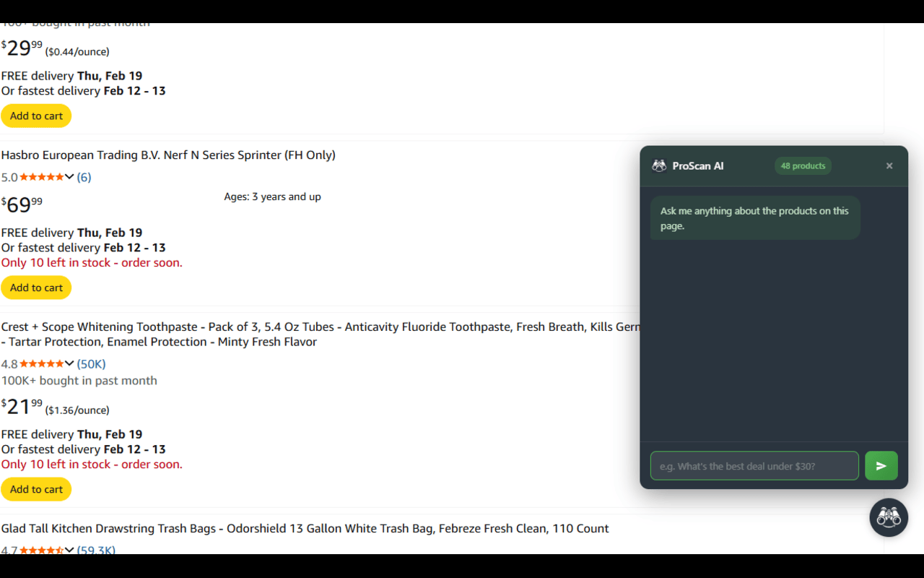Click "Only 10 left in stock" under Crest toothpaste
Image resolution: width=924 pixels, height=578 pixels.
pos(92,464)
